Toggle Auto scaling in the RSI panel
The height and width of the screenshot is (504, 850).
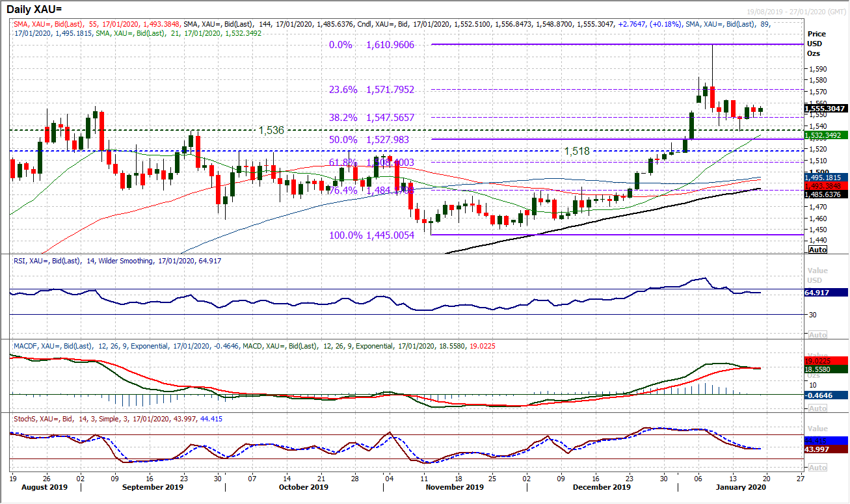coord(817,334)
